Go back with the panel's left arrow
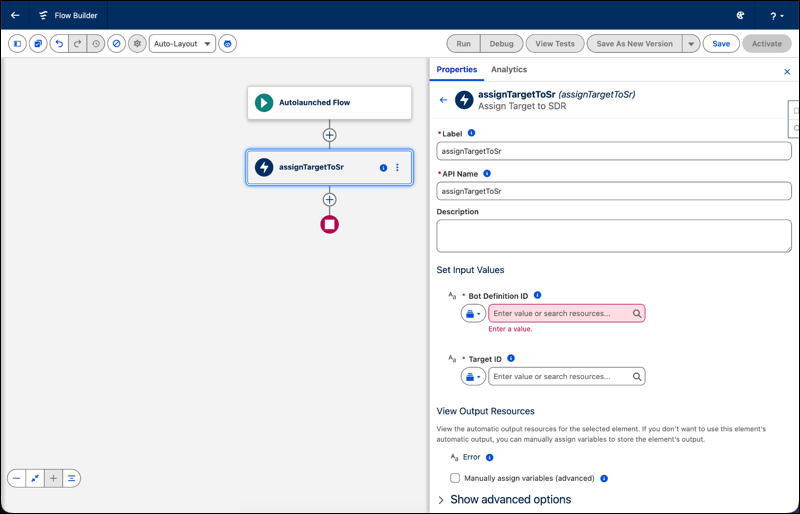 443,100
